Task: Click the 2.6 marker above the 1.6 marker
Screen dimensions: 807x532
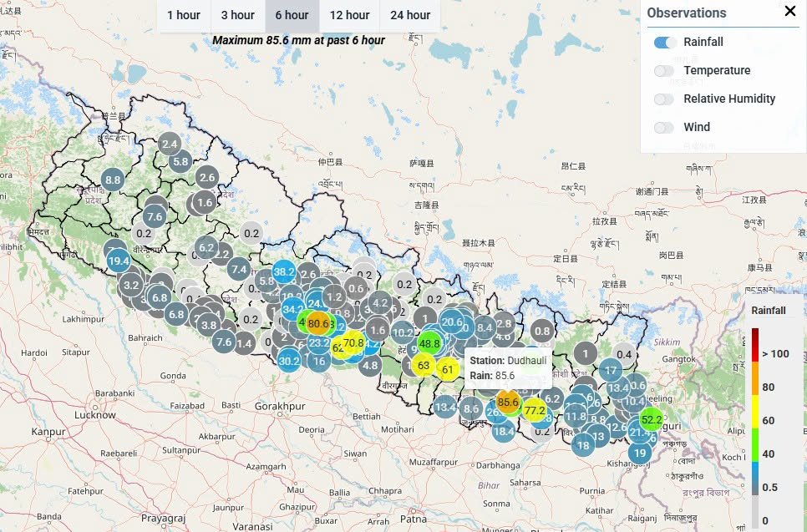Action: (207, 178)
